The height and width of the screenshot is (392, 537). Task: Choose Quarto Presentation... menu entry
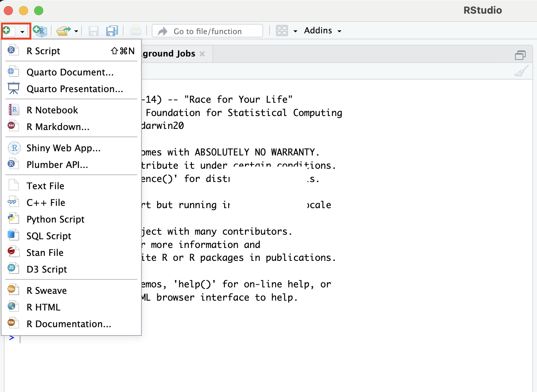(71, 89)
